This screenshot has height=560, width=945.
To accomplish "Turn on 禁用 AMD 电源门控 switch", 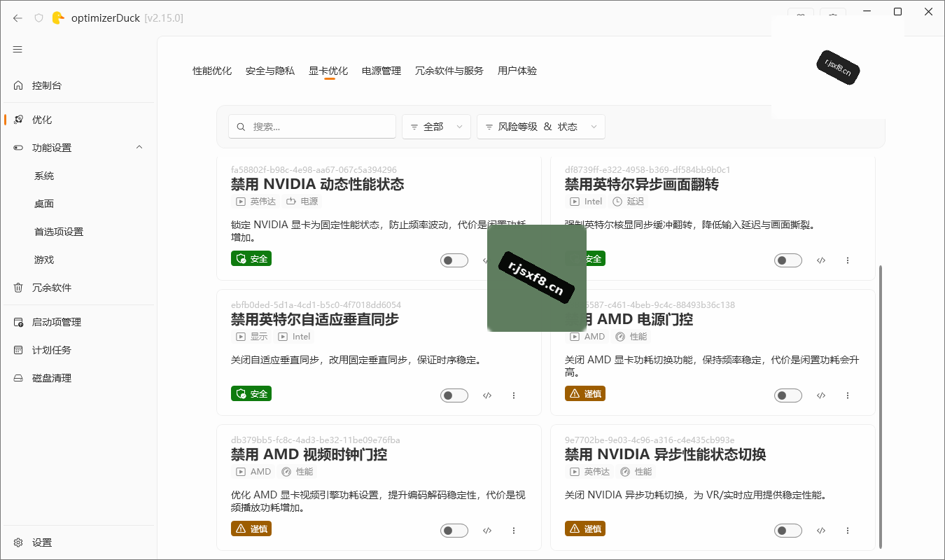I will click(788, 395).
